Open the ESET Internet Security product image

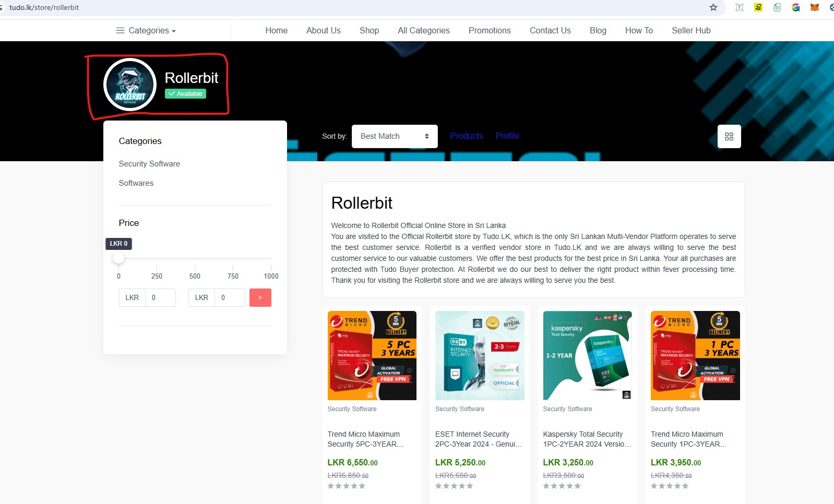[480, 355]
